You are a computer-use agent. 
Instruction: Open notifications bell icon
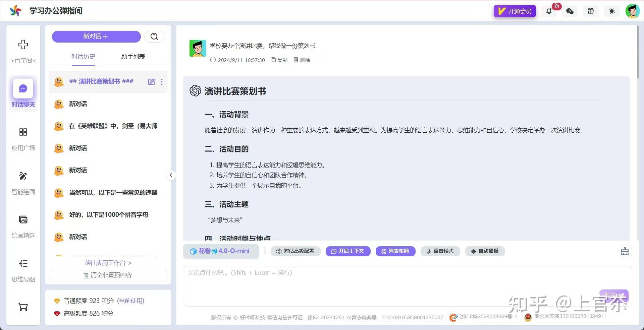tap(549, 11)
